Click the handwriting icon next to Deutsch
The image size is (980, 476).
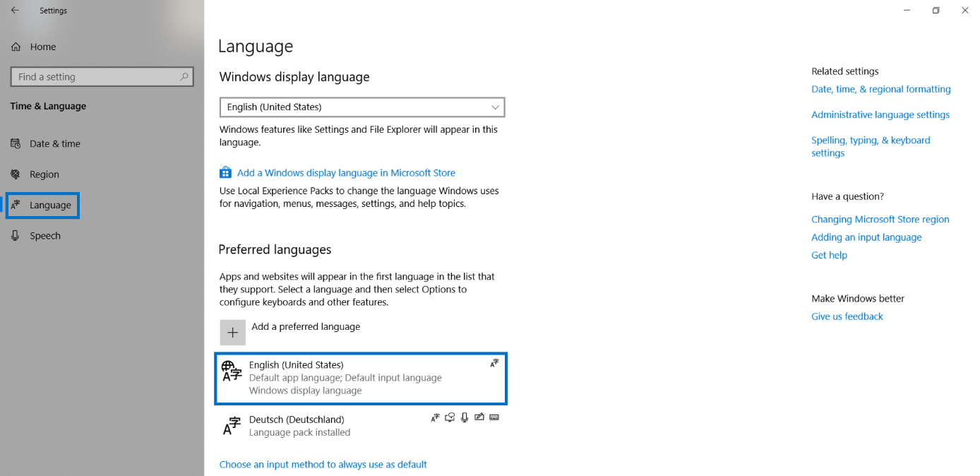click(x=479, y=417)
